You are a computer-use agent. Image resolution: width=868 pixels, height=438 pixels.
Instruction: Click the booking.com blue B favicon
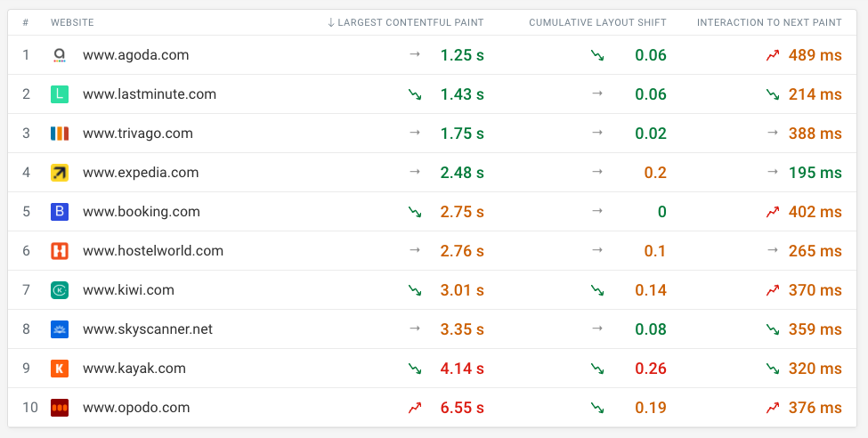click(60, 212)
